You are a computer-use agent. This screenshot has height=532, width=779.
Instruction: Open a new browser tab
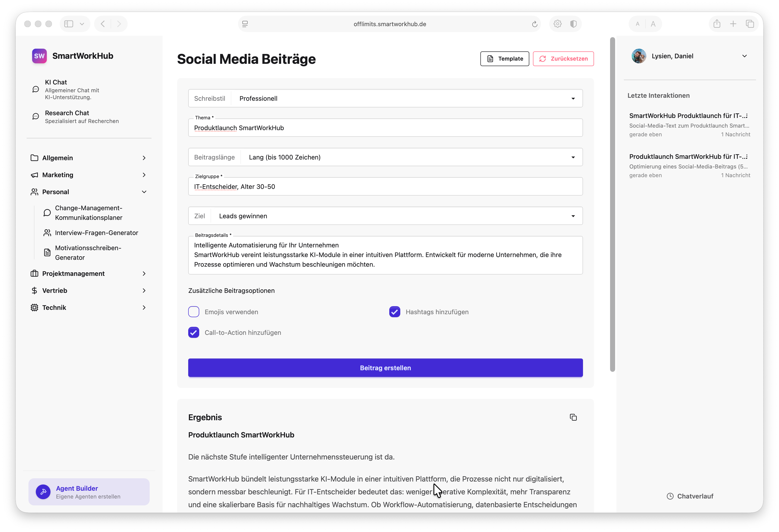tap(733, 24)
